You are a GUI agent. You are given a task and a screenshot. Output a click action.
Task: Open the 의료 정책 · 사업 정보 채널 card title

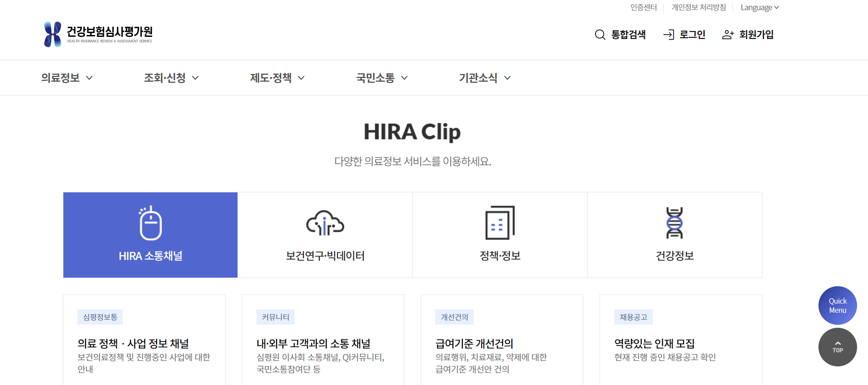pos(133,343)
